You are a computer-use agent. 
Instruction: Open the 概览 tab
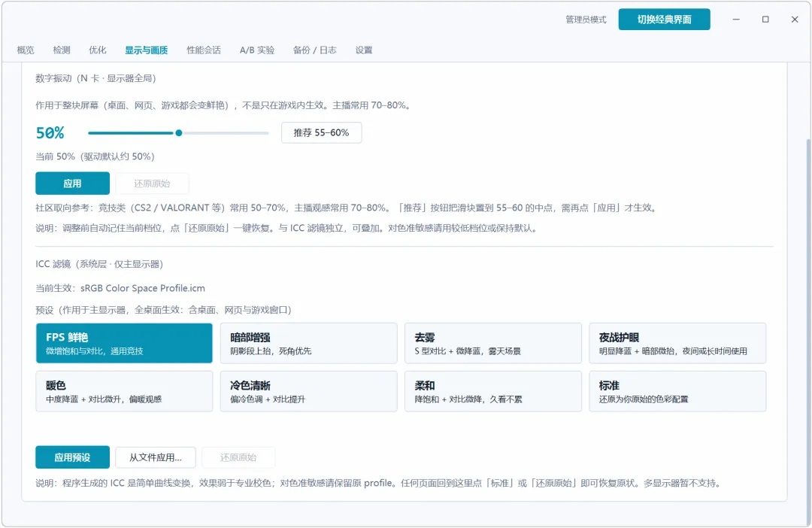(x=26, y=50)
